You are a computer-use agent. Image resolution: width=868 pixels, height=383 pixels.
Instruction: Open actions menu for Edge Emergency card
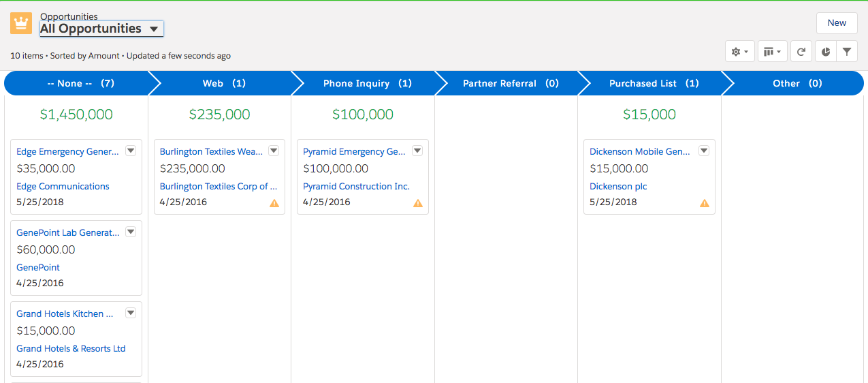(131, 151)
